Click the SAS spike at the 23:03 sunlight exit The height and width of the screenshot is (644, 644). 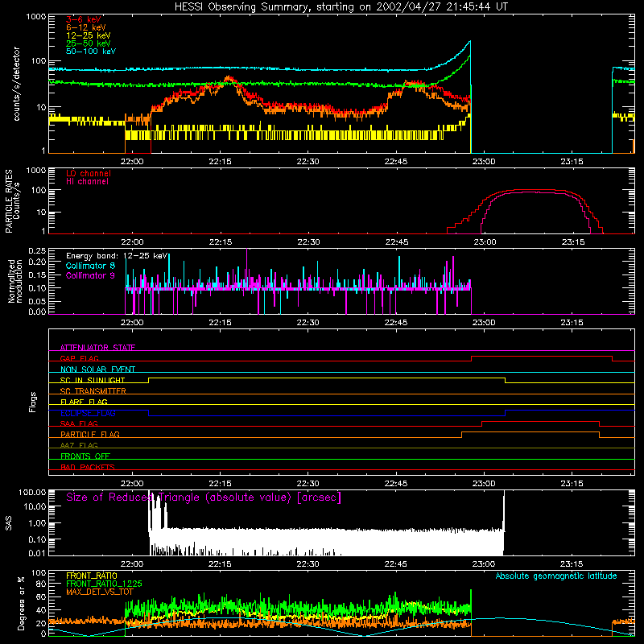pos(504,511)
